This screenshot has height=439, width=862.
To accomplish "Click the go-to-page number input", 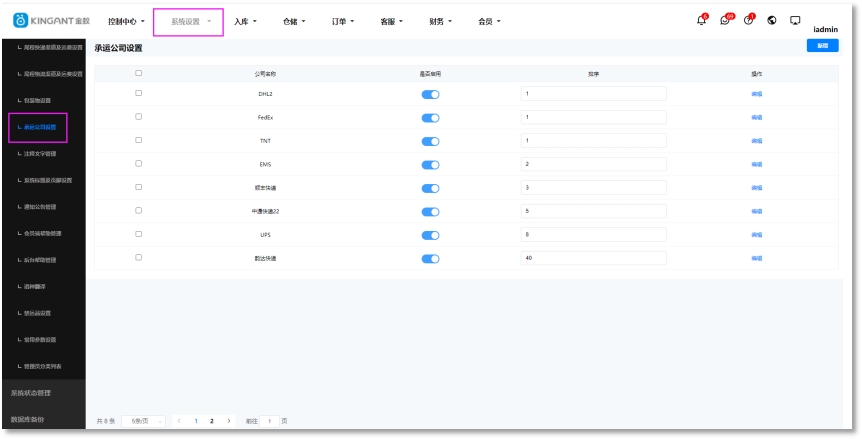I will click(269, 421).
